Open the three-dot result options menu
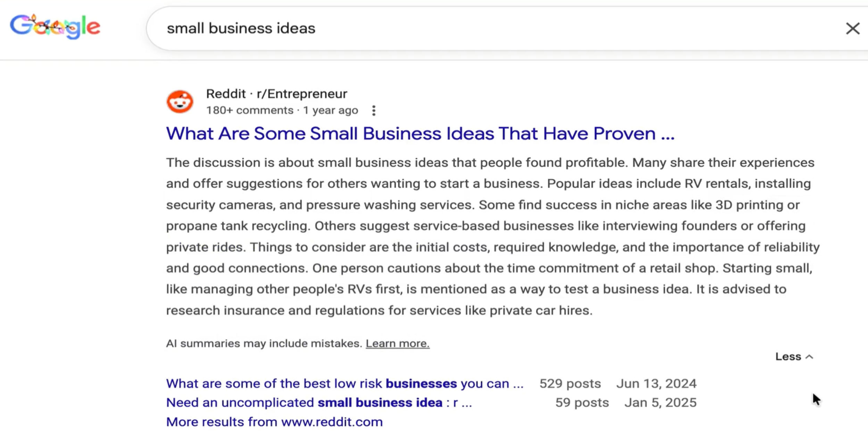 pos(374,111)
